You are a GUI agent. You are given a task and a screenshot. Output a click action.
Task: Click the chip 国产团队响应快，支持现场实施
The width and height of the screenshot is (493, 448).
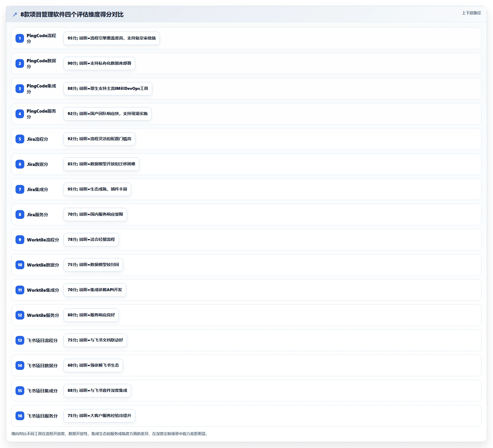pos(107,114)
